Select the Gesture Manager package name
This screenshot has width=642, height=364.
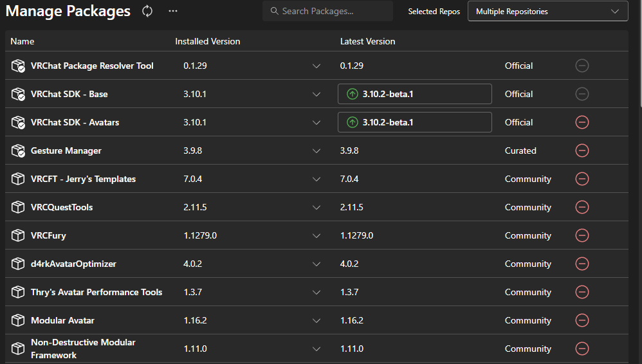[66, 150]
